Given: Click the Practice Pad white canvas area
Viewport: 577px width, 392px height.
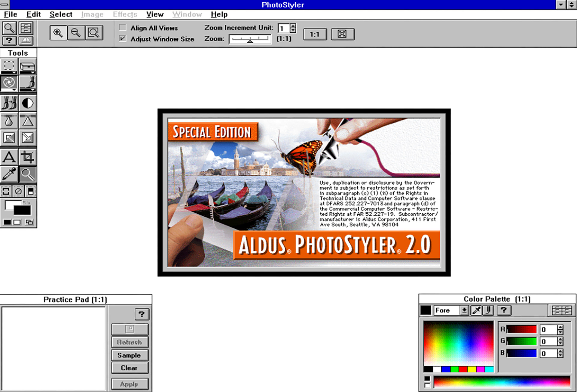Looking at the screenshot, I should [53, 348].
